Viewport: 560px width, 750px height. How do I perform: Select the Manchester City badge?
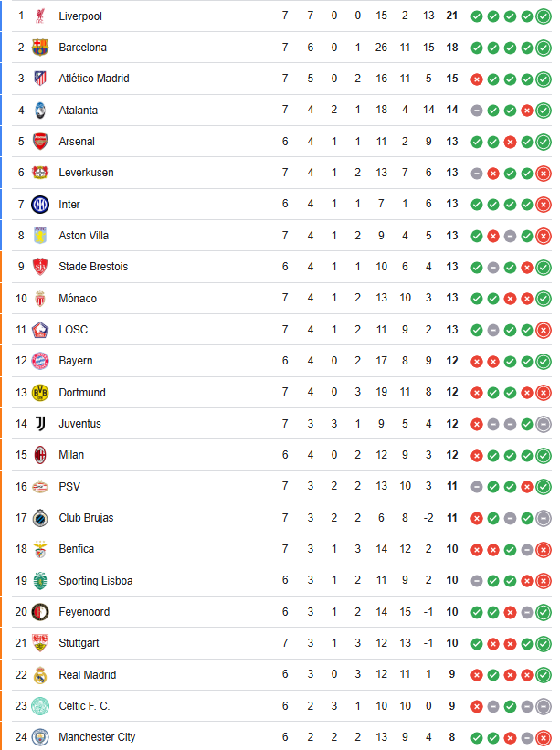(41, 737)
